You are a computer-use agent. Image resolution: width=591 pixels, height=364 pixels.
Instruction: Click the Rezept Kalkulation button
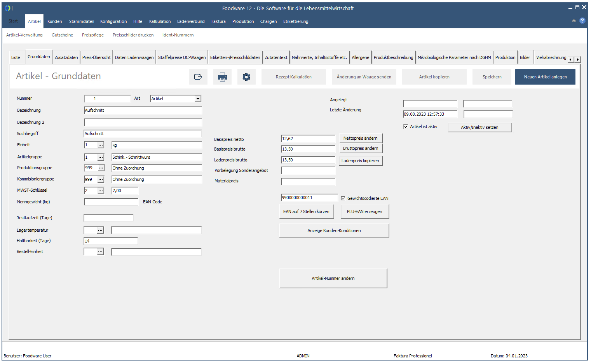tap(294, 77)
